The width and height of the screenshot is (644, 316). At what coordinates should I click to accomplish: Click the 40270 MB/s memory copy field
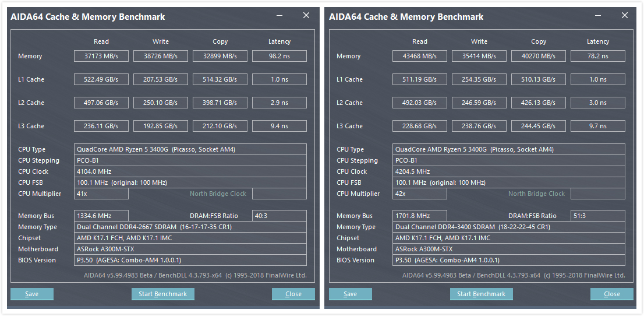[539, 56]
